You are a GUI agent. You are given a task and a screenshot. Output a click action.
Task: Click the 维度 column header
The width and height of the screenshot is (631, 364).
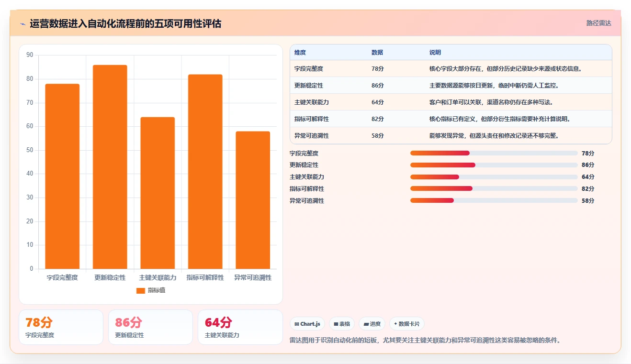click(300, 53)
